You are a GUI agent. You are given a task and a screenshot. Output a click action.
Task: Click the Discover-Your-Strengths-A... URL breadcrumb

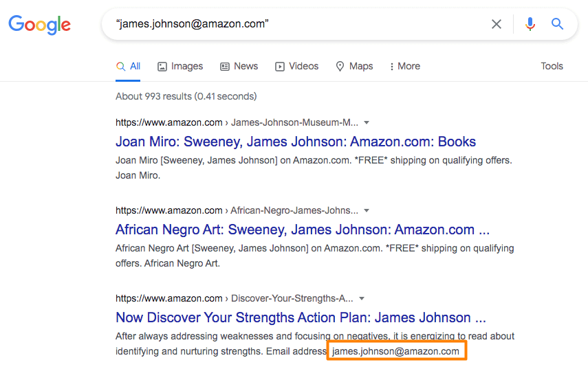point(292,299)
